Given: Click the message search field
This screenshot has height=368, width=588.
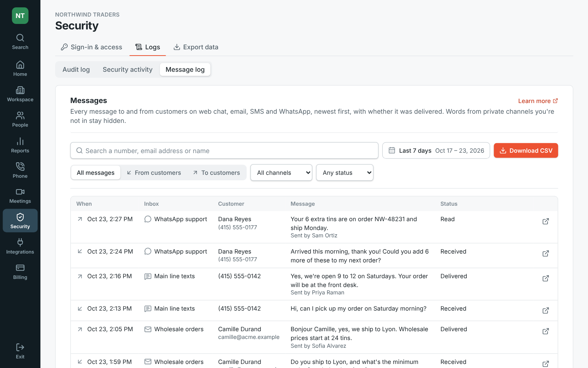Looking at the screenshot, I should click(224, 151).
